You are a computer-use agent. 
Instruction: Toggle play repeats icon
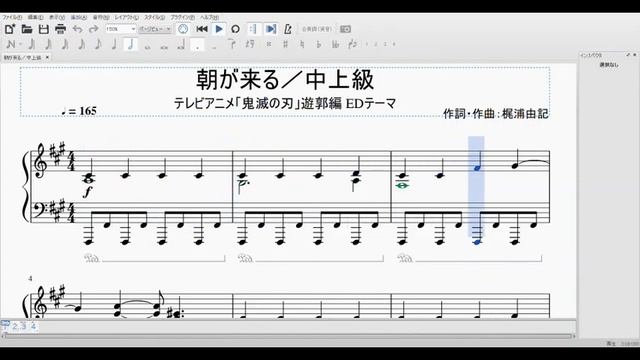tap(253, 29)
